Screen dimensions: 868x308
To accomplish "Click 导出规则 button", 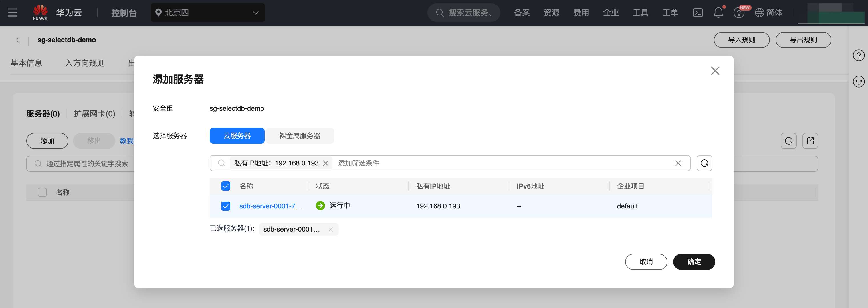I will coord(803,40).
